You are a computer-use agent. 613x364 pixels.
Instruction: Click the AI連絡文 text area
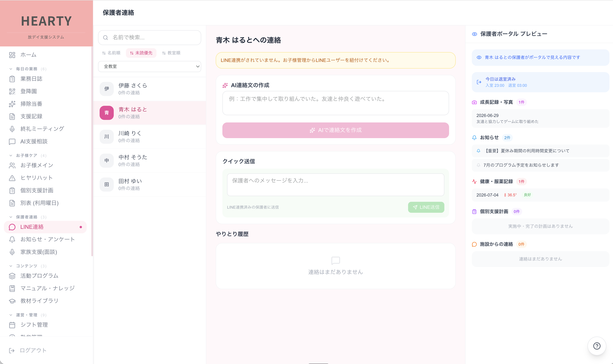335,103
